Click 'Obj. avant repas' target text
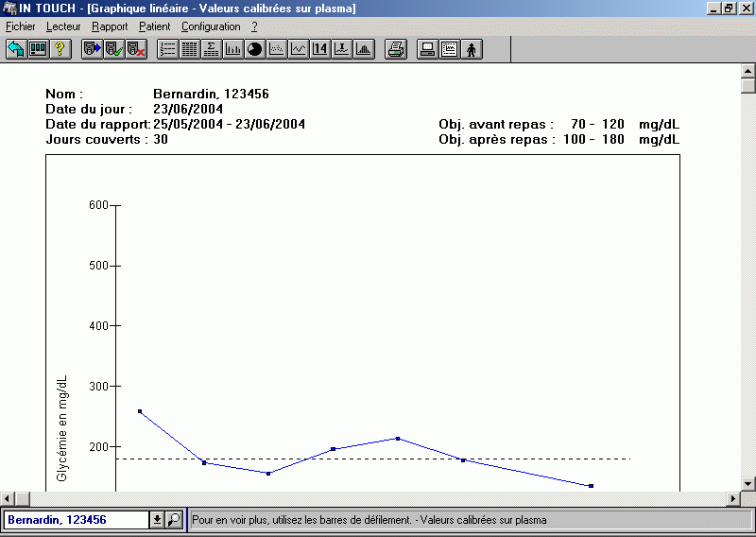 point(558,125)
